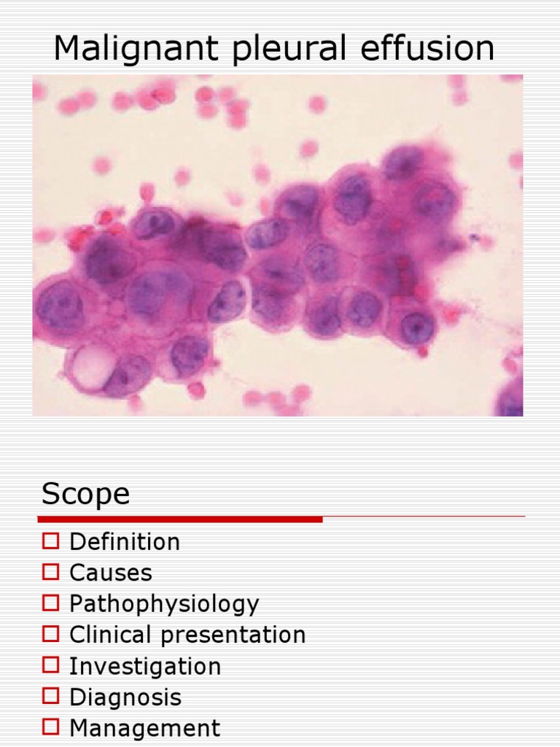This screenshot has width=560, height=747.
Task: Click the red square bullet next to Clinical presentation
Action: (50, 634)
